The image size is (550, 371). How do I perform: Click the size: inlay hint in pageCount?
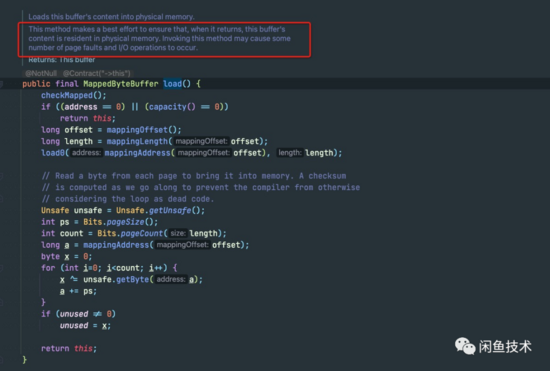[x=178, y=234]
